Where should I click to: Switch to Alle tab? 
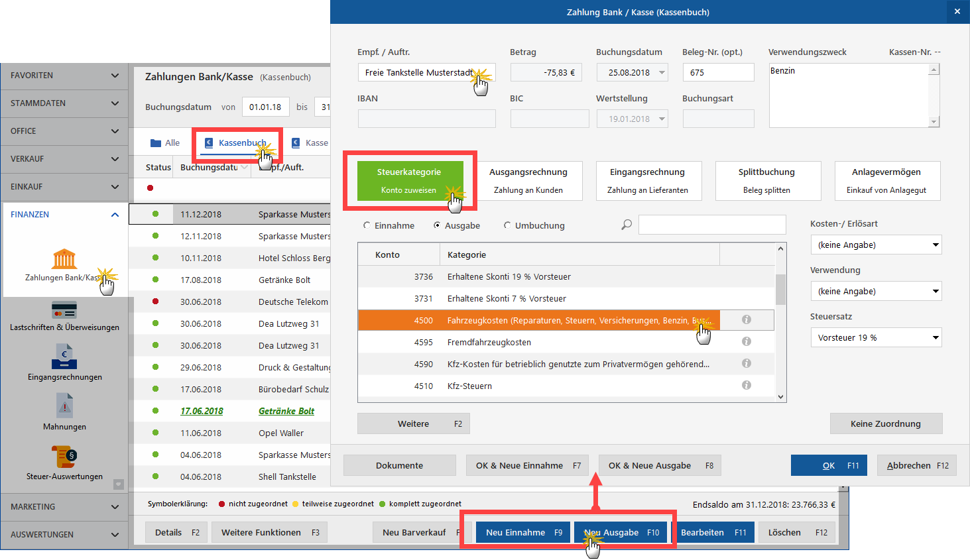(x=165, y=143)
